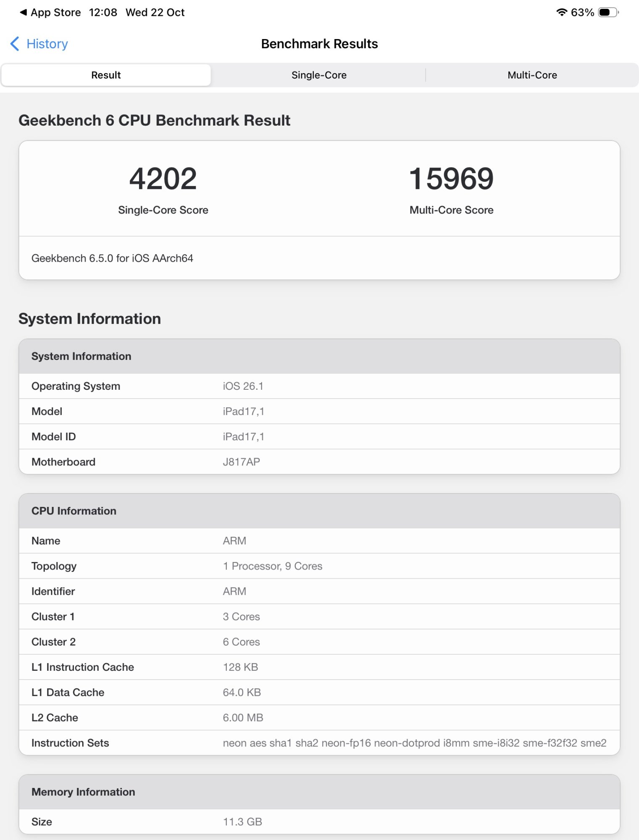This screenshot has height=840, width=639.
Task: Switch to the Multi-Core tab
Action: [532, 75]
